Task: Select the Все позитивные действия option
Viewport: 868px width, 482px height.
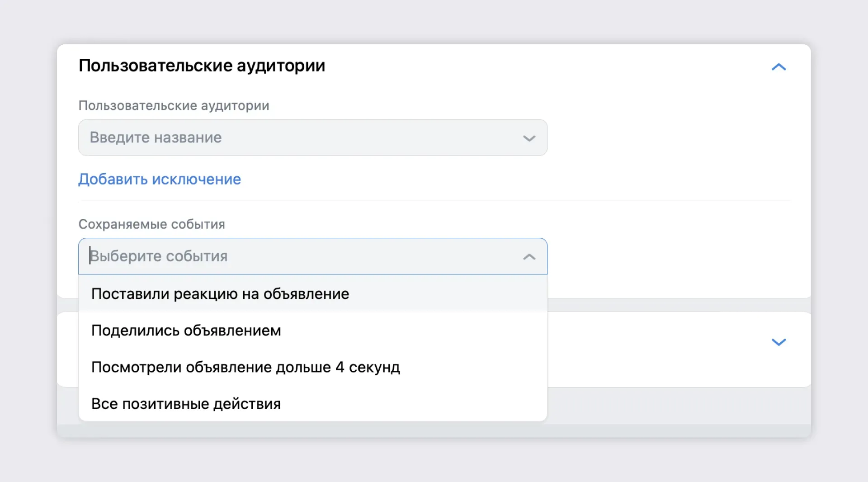Action: 186,404
